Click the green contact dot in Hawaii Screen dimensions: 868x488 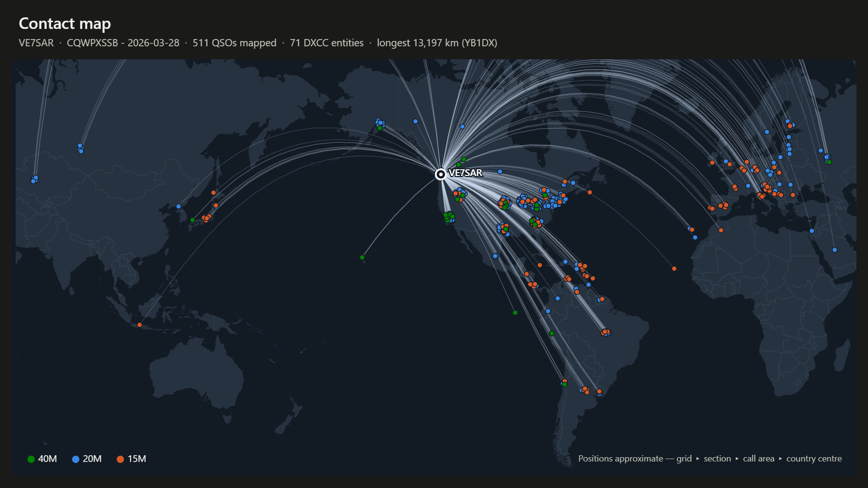[x=362, y=258]
